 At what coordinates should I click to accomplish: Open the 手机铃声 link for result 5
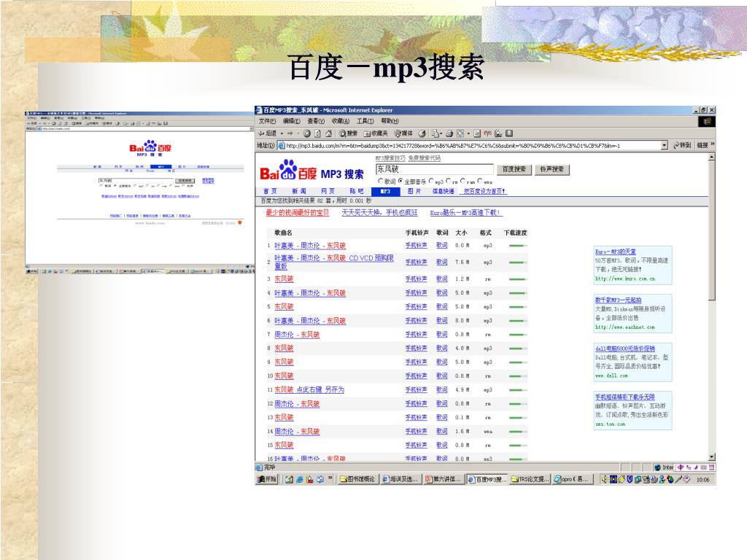pyautogui.click(x=417, y=307)
